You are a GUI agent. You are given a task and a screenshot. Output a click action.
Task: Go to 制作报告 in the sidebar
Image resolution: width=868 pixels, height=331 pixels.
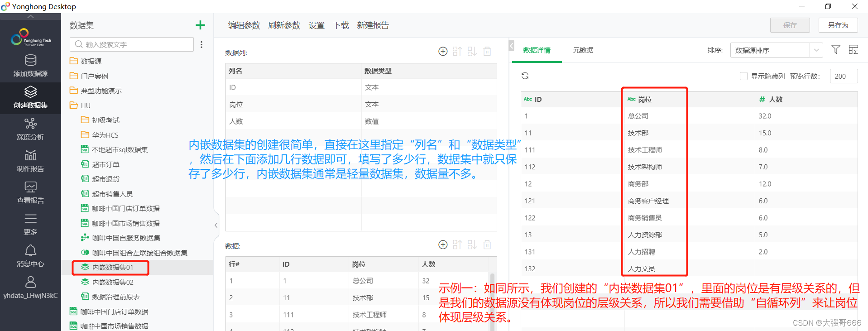pos(30,161)
